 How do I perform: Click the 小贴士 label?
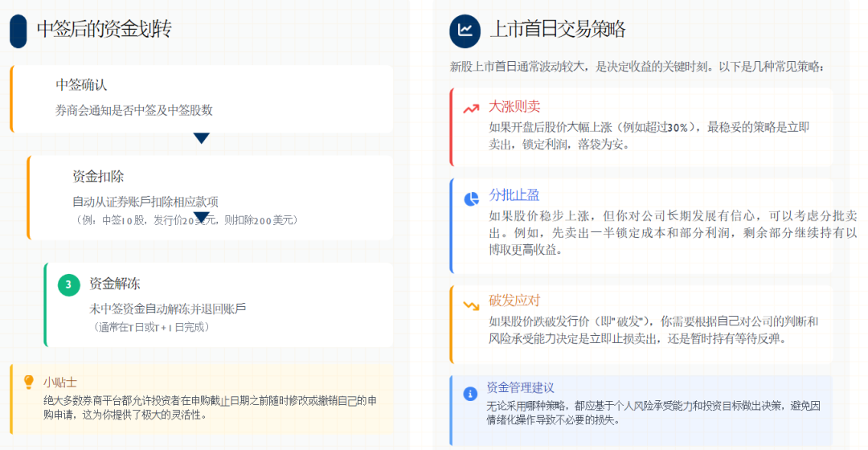pyautogui.click(x=60, y=382)
